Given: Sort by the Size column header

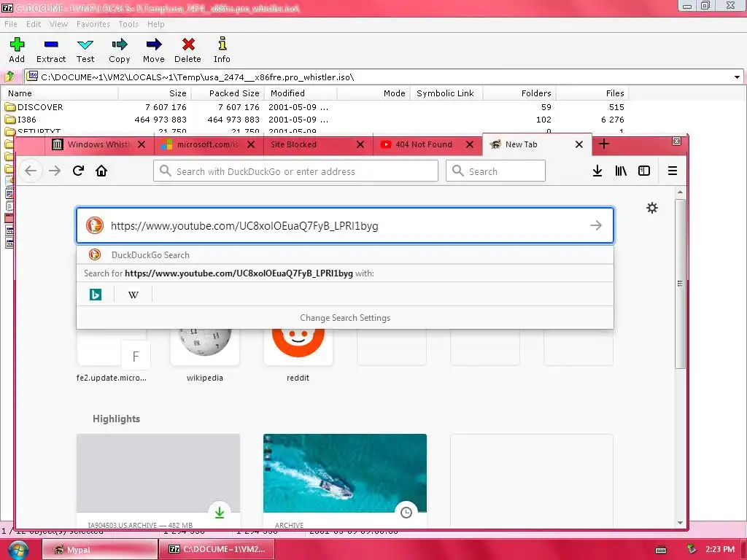Looking at the screenshot, I should (x=155, y=93).
